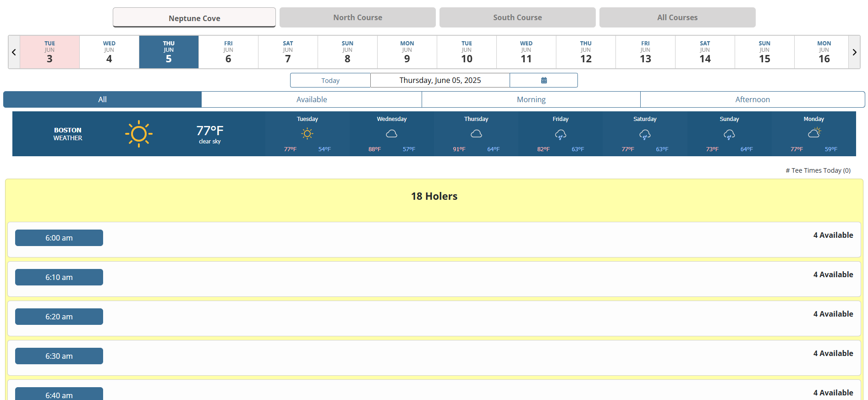Image resolution: width=868 pixels, height=400 pixels.
Task: Click the next dates arrow
Action: tap(854, 52)
